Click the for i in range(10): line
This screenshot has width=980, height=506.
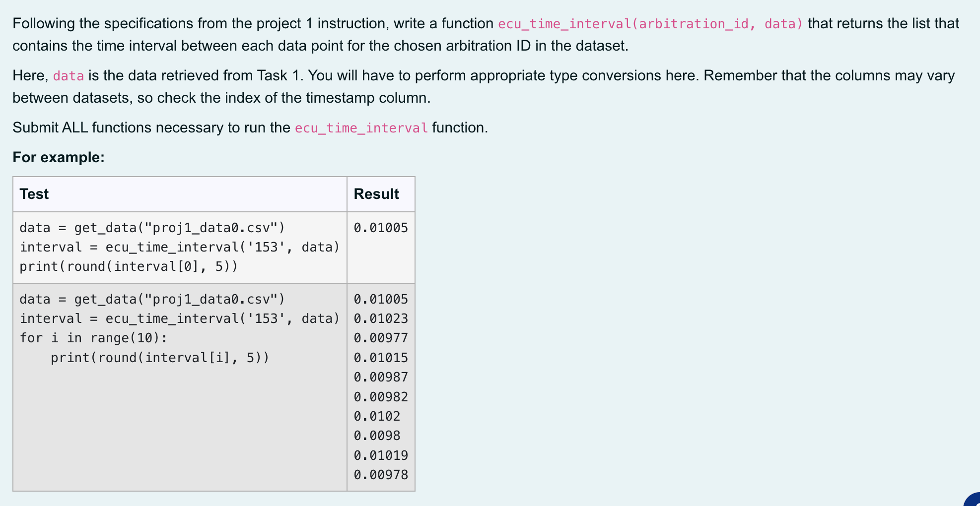pyautogui.click(x=94, y=337)
